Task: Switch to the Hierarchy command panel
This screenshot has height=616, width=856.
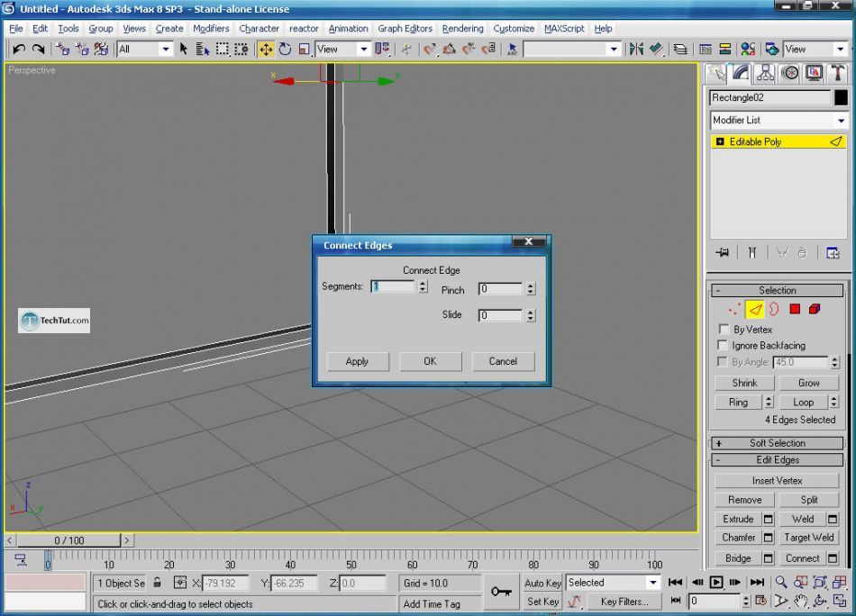Action: (x=765, y=74)
